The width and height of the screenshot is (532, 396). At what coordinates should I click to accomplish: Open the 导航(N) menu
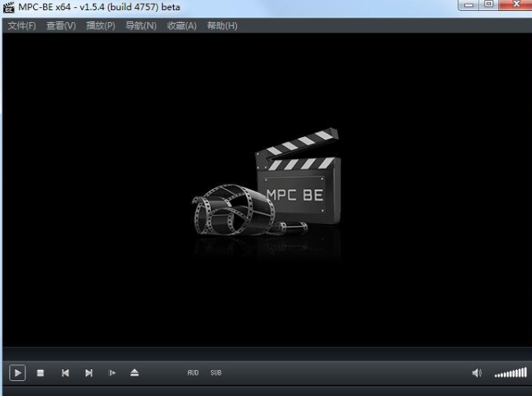[141, 26]
